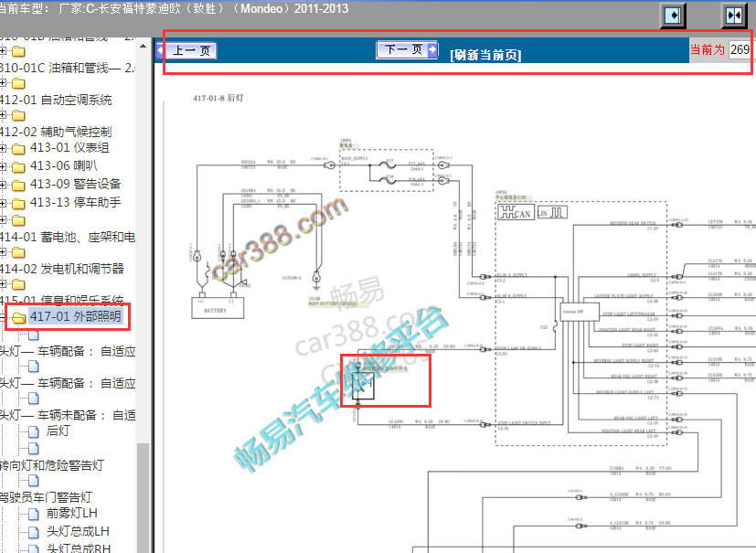Expand the 412-01 自动空调系统 node
756x553 pixels.
click(3, 83)
